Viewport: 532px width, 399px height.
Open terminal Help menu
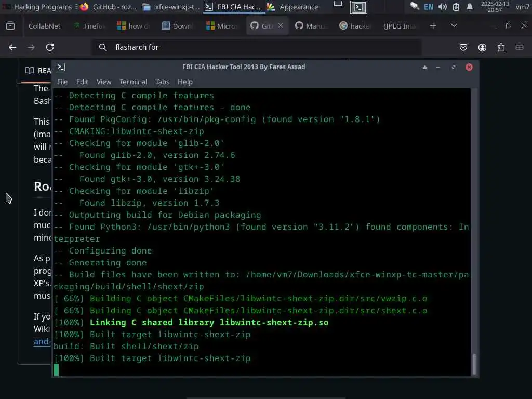pyautogui.click(x=185, y=82)
